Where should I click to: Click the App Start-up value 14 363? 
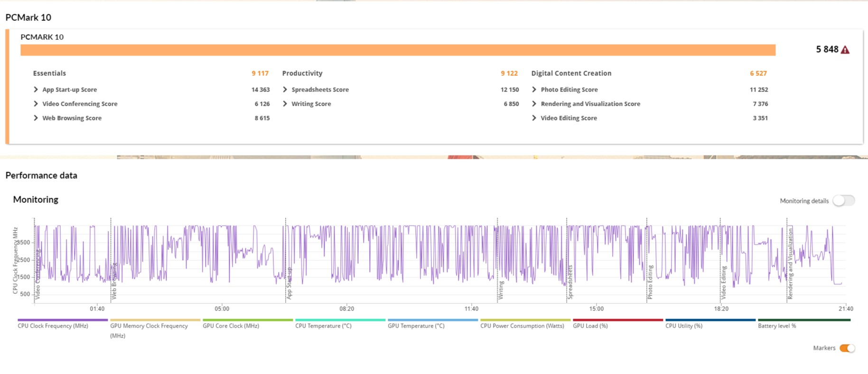(x=261, y=90)
